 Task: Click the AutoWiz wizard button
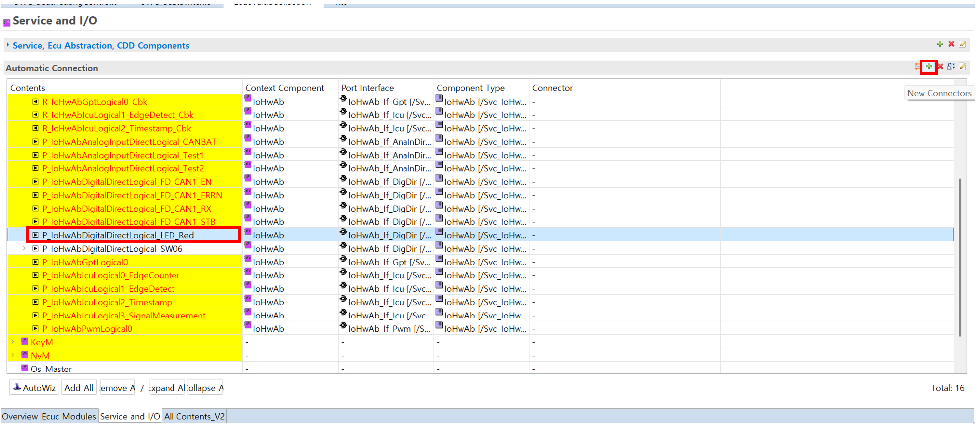[x=34, y=388]
